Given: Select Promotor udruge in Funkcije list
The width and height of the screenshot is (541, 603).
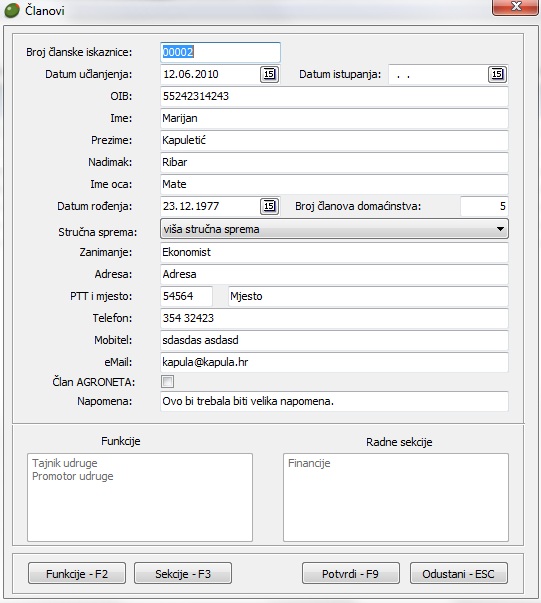Looking at the screenshot, I should click(73, 476).
